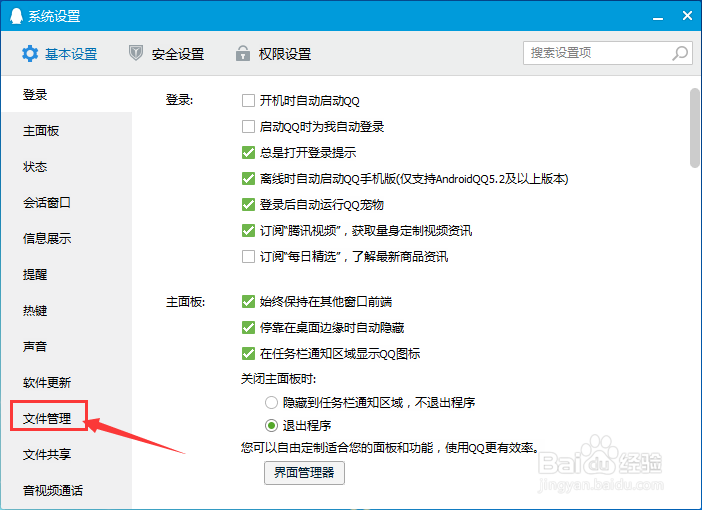Click the padlock icon beside 权限设置

[243, 53]
